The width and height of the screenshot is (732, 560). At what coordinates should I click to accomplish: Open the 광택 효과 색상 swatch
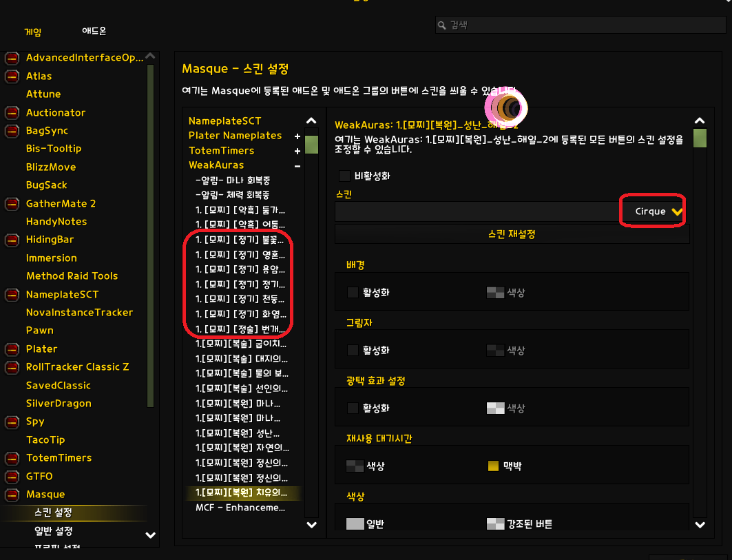coord(495,408)
